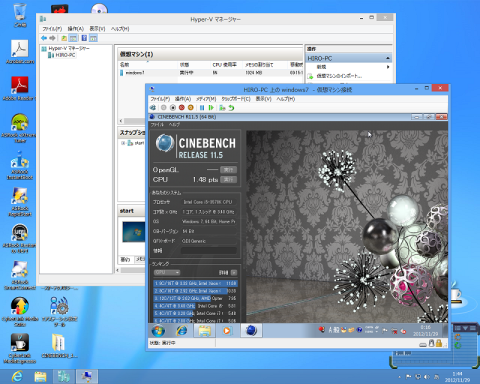480x384 pixels.
Task: Click the forward arrow in Hyper-V Manager toolbar
Action: coord(52,38)
